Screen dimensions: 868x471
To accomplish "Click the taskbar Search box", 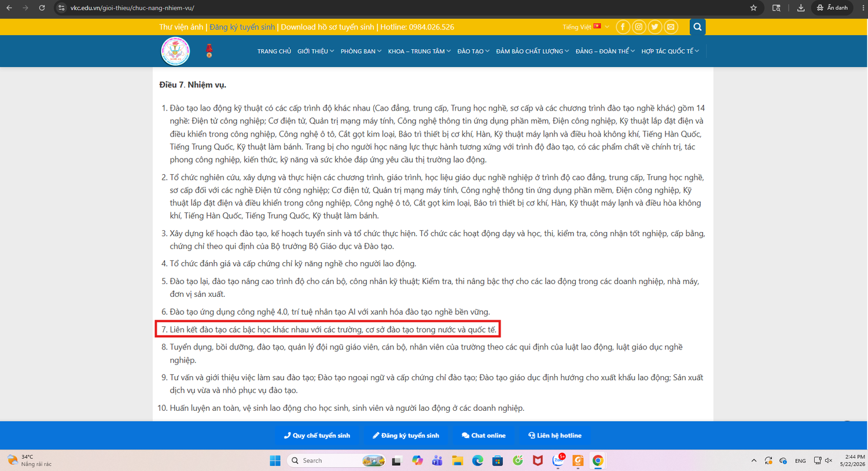I will tap(337, 461).
